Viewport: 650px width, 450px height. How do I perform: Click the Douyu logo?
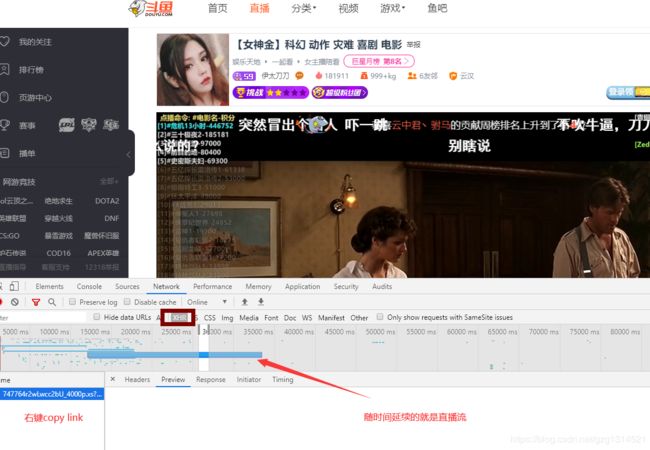pyautogui.click(x=150, y=8)
